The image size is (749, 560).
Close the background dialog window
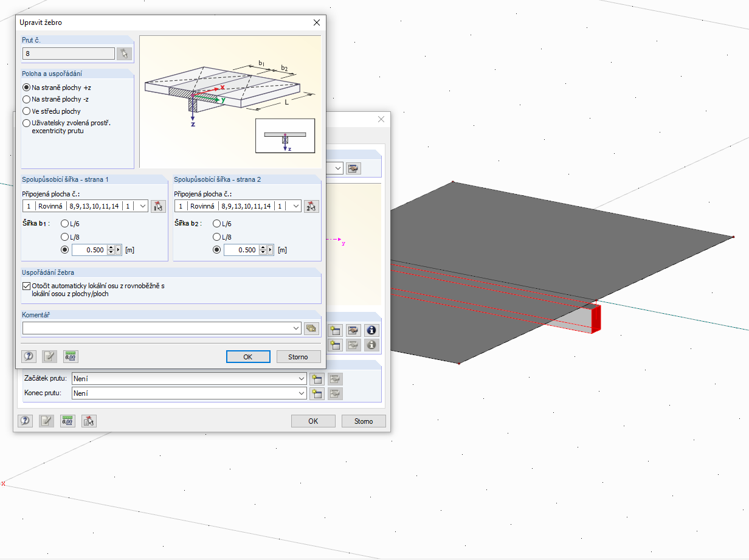click(381, 119)
